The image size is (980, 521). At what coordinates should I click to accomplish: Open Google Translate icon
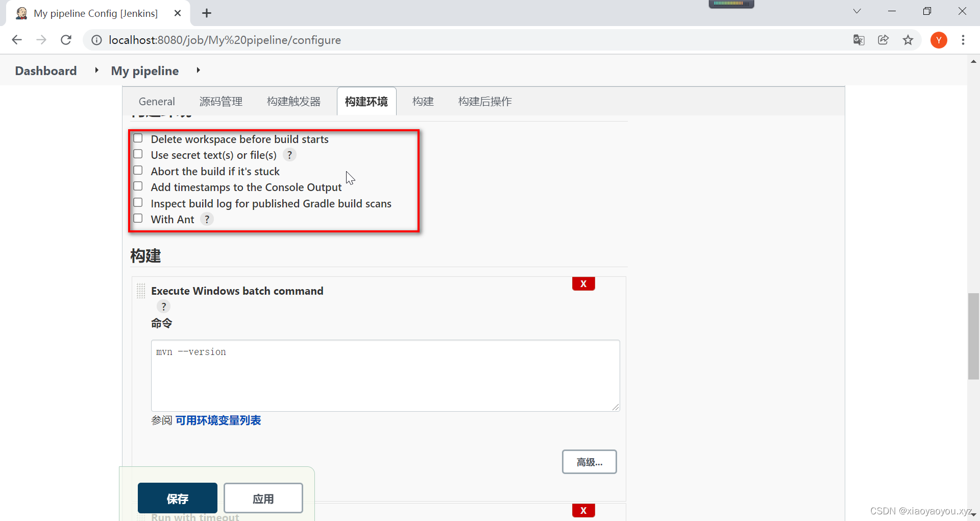pos(859,40)
